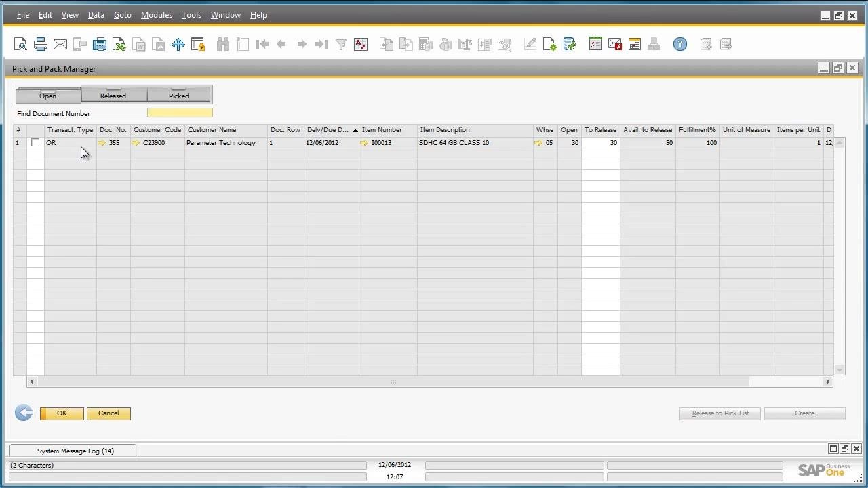Click the Find Document Number yellow field
The height and width of the screenshot is (488, 868).
coord(180,113)
